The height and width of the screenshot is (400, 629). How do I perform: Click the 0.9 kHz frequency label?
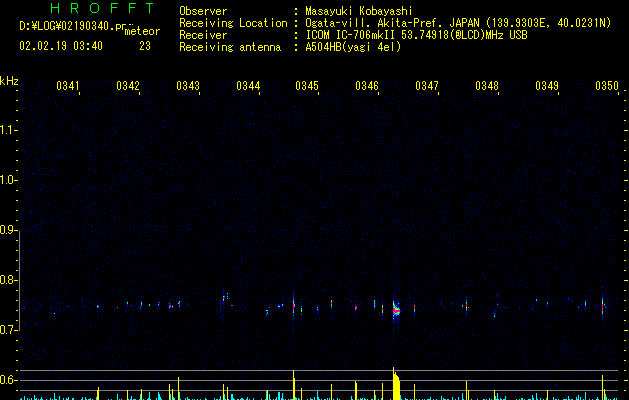8,230
